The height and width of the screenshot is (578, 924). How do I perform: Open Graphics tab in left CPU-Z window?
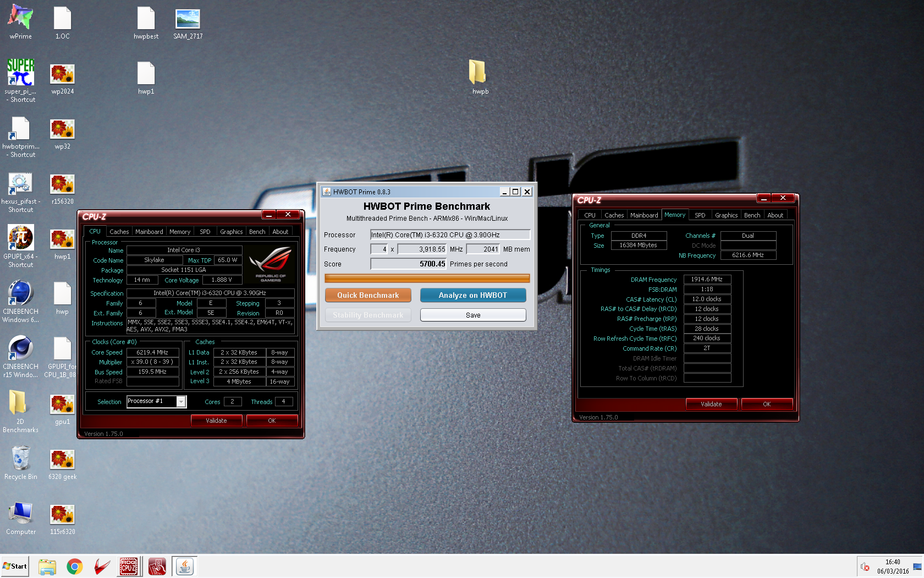(x=231, y=232)
